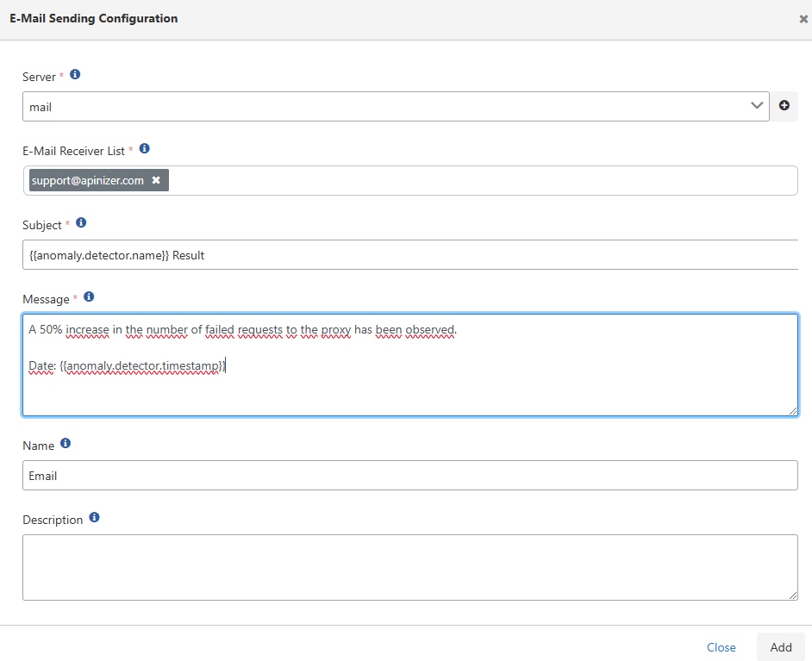Add a new mail server with plus icon
812x661 pixels.
point(784,106)
